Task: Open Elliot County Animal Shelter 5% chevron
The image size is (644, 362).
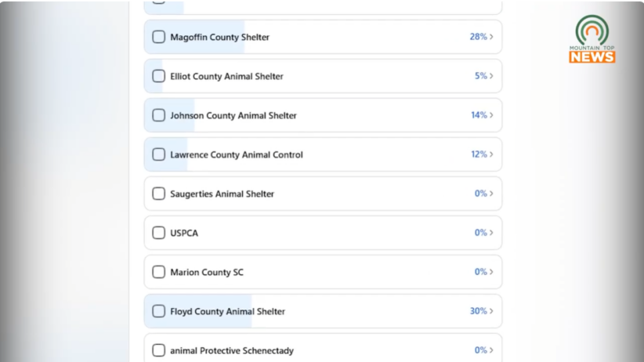Action: 491,76
